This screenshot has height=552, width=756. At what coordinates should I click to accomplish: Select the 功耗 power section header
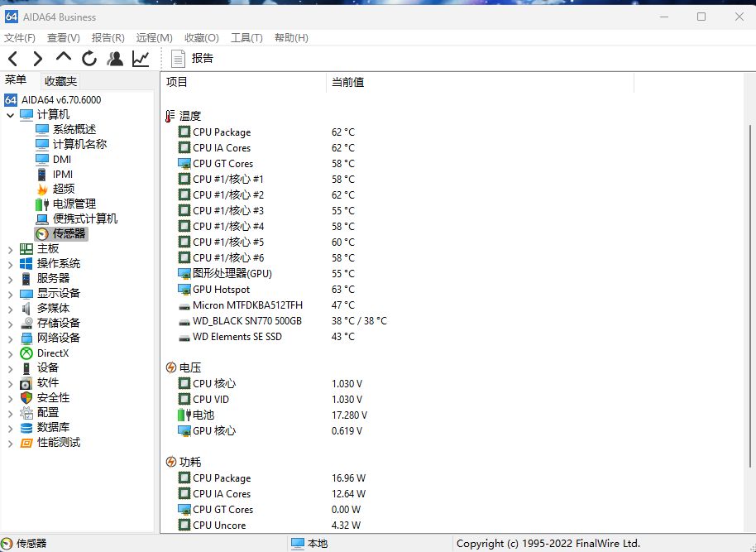pos(184,463)
